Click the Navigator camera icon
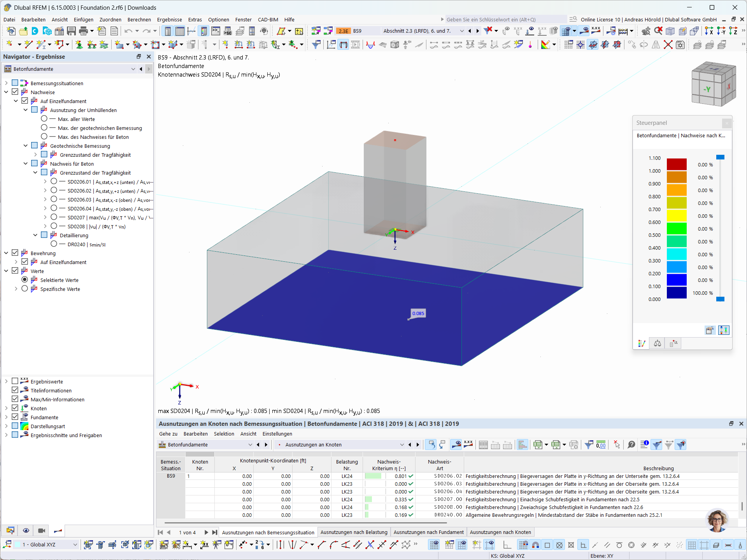This screenshot has width=747, height=560. (42, 530)
